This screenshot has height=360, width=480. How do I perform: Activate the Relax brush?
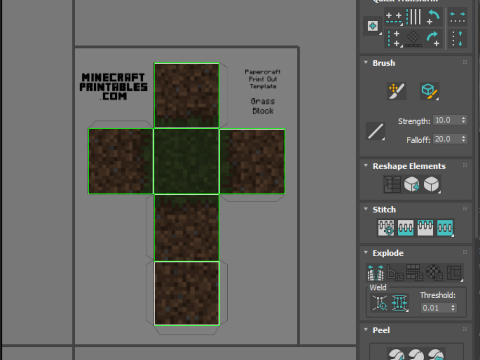point(429,91)
